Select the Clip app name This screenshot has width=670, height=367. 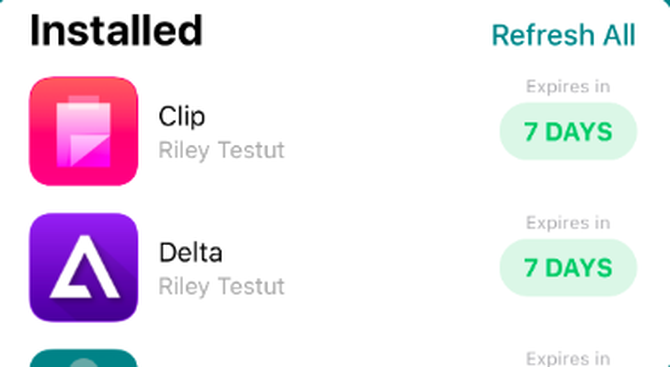[x=182, y=116]
